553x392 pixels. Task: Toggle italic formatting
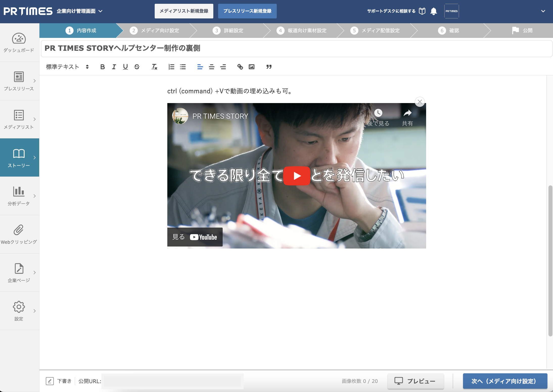coord(114,67)
